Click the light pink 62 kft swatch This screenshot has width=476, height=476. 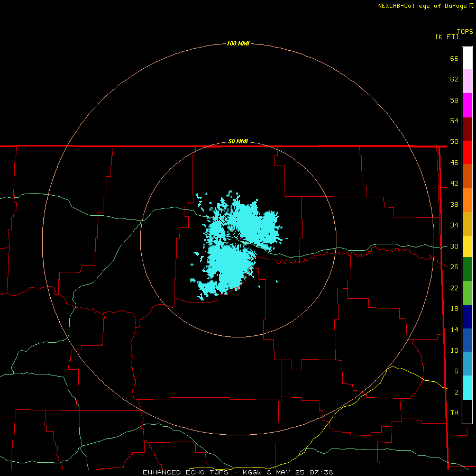point(467,81)
